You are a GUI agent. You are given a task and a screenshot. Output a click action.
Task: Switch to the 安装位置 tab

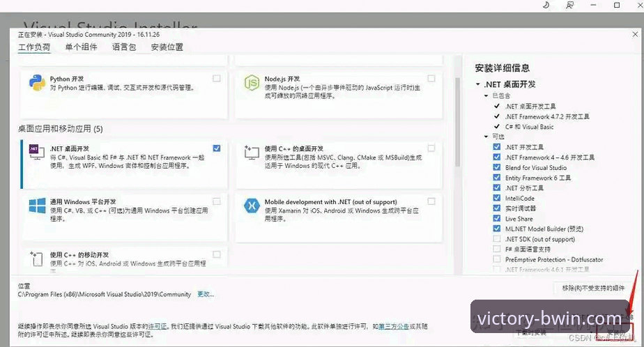167,47
